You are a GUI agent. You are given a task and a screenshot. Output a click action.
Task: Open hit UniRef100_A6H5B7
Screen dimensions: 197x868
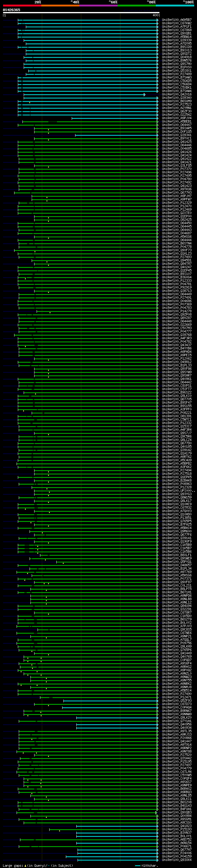[177, 20]
